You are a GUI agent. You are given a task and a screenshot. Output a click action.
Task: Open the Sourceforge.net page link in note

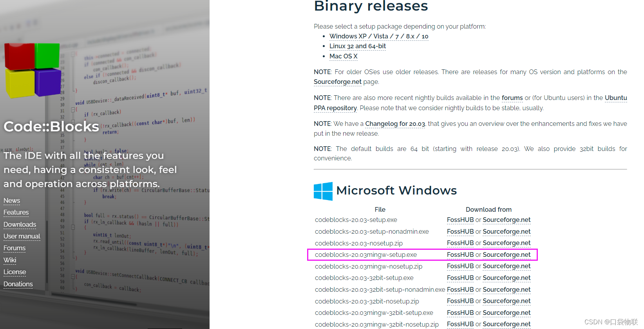pos(338,82)
